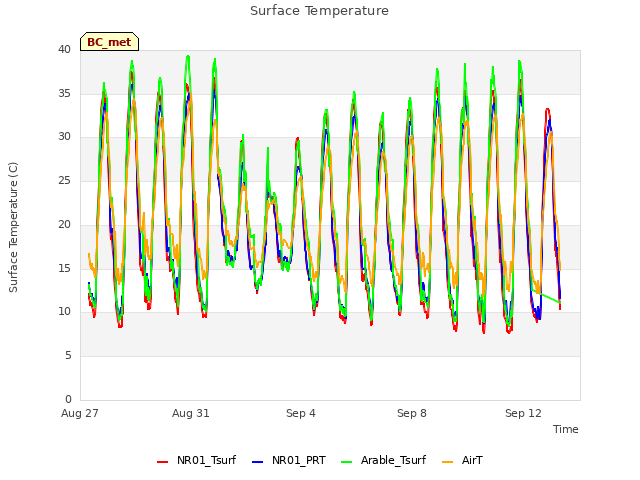Screen dimensions: 640x480
Task: Click the 5 y-axis tick label
Action: [68, 356]
